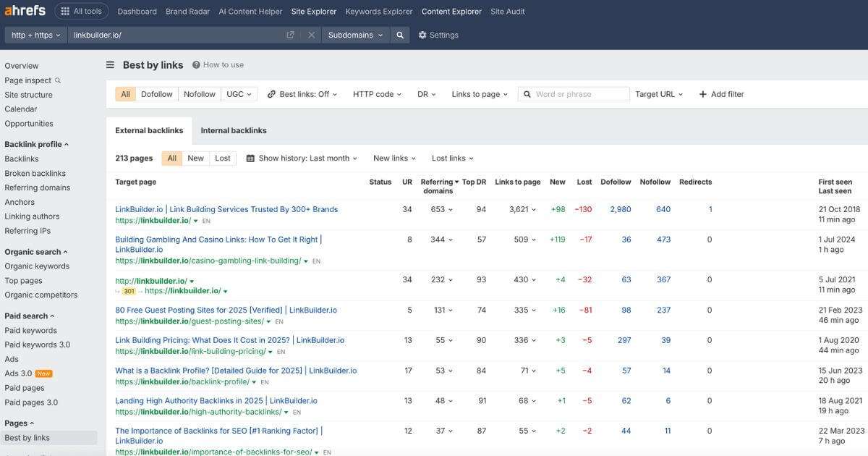Clear the URL with the X icon
Image resolution: width=868 pixels, height=456 pixels.
click(x=311, y=35)
